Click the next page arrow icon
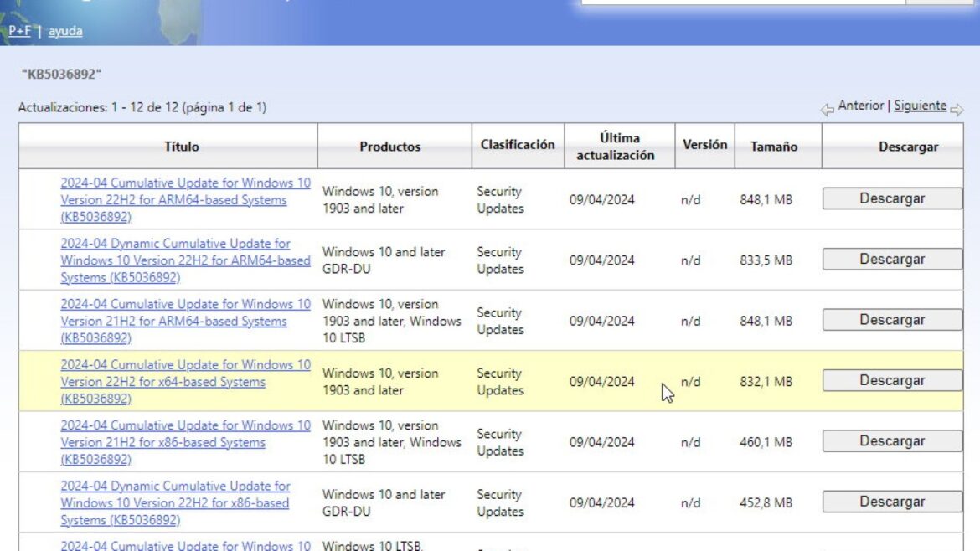This screenshot has height=551, width=980. [957, 110]
